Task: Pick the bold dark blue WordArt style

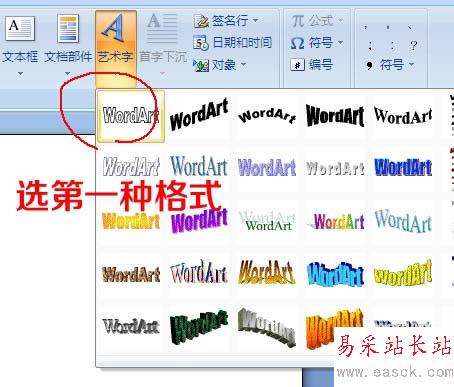Action: pyautogui.click(x=403, y=167)
